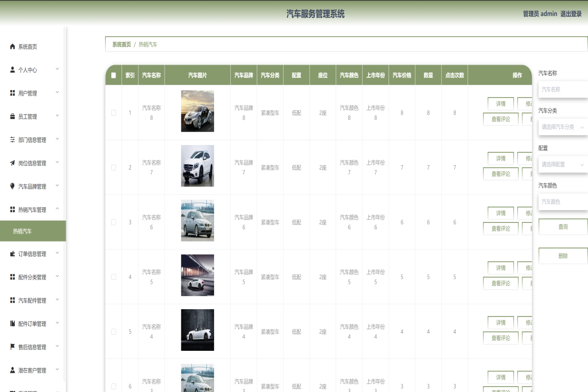Check the checkbox for 汽车名称8 row

(113, 112)
